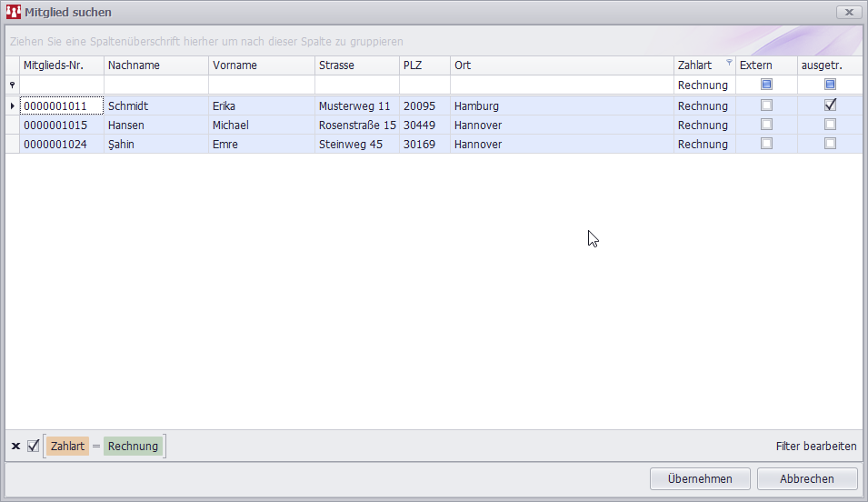
Task: Click the Abbrechen button
Action: point(807,478)
